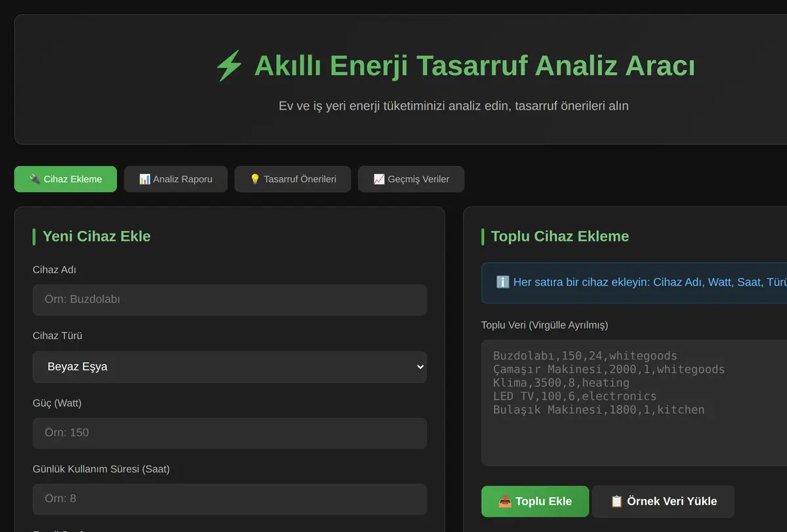Viewport: 787px width, 532px height.
Task: Click the Akıllı Enerji Tasarruf Analiz Aracı title
Action: coord(474,66)
